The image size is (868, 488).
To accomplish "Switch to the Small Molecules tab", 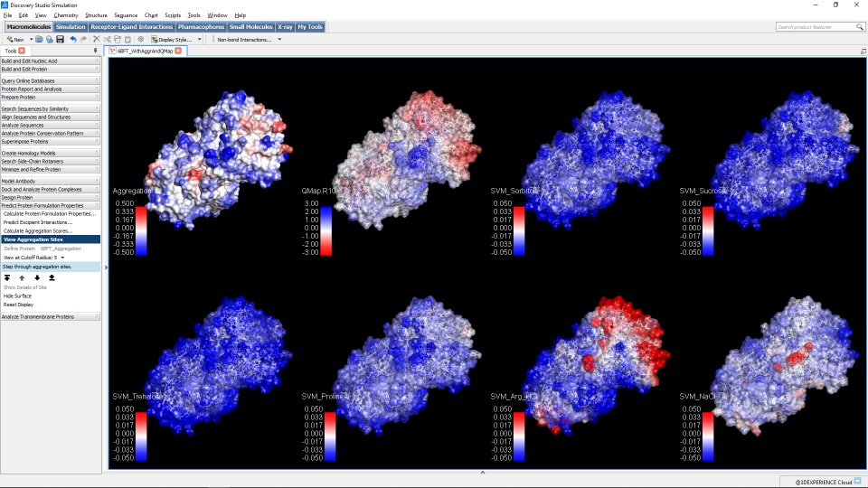I will (250, 26).
